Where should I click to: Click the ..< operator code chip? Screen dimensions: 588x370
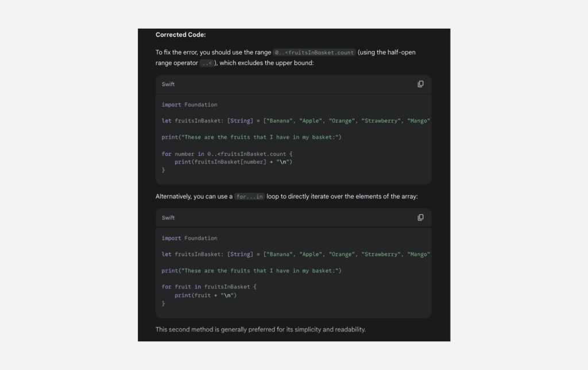pyautogui.click(x=206, y=63)
